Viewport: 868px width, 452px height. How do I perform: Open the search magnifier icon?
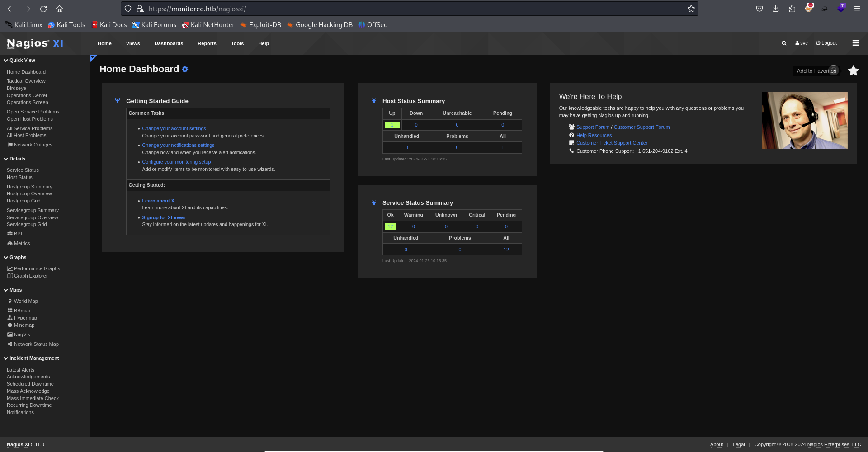click(784, 43)
